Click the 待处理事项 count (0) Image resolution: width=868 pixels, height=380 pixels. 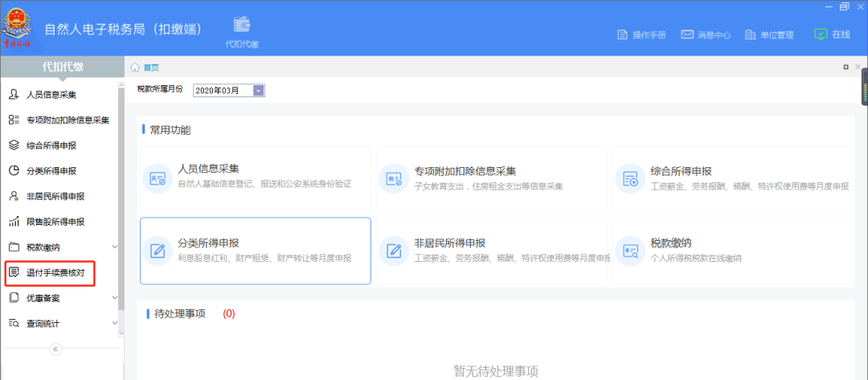[229, 313]
